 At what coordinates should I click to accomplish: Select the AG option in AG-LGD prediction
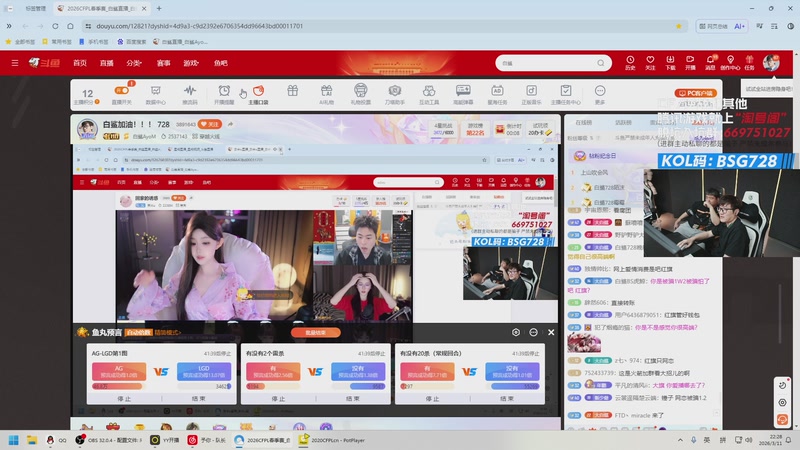point(119,371)
